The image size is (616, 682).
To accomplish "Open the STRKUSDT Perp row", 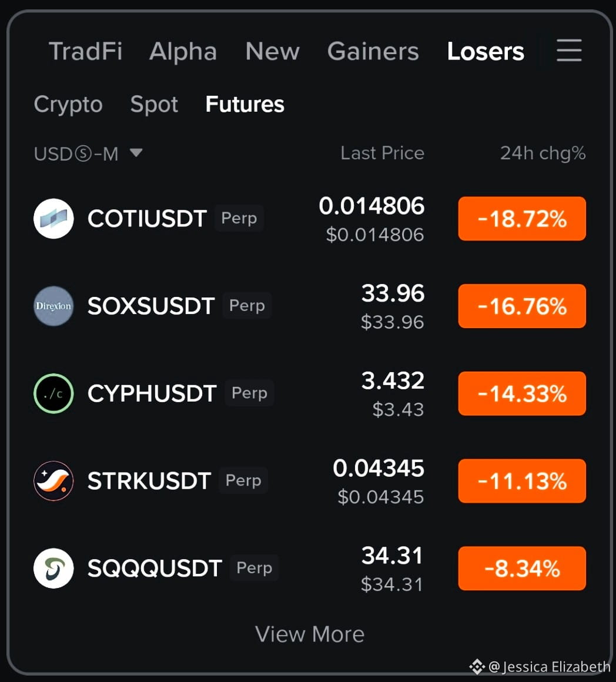I will pyautogui.click(x=310, y=480).
